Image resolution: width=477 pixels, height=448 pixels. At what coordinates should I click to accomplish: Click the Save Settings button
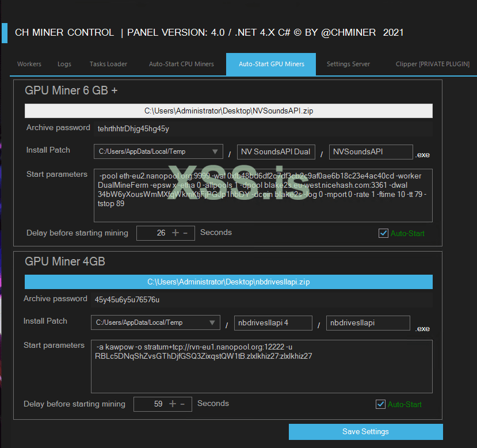coord(365,431)
